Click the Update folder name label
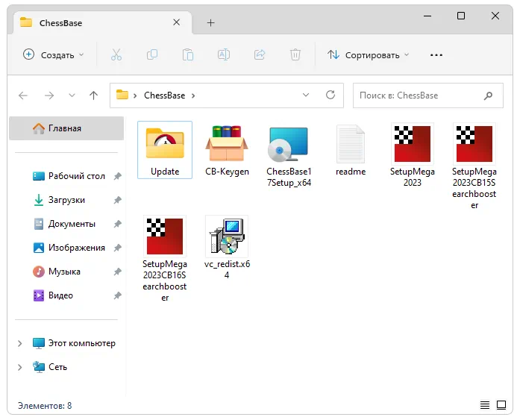Viewport: 517px width, 420px height. point(165,172)
